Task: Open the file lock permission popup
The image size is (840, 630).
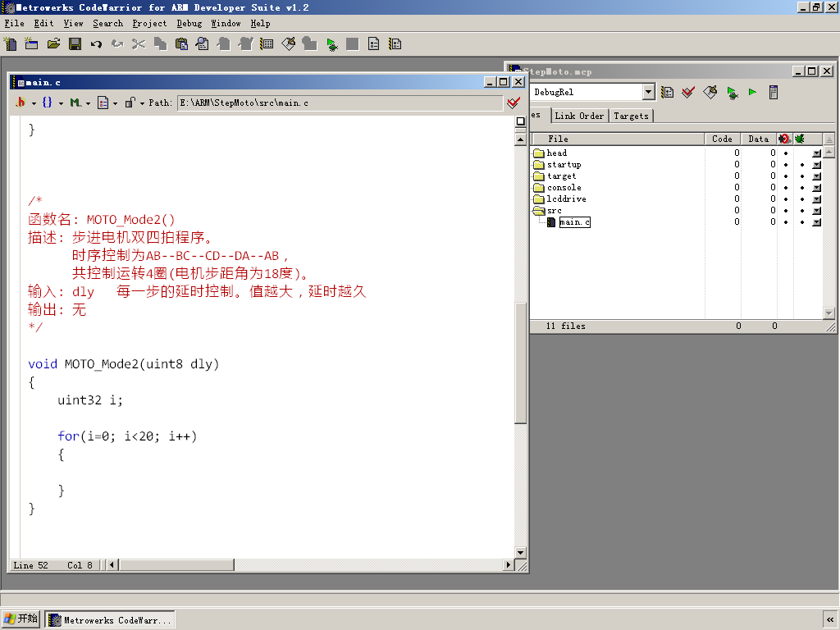Action: tap(134, 103)
